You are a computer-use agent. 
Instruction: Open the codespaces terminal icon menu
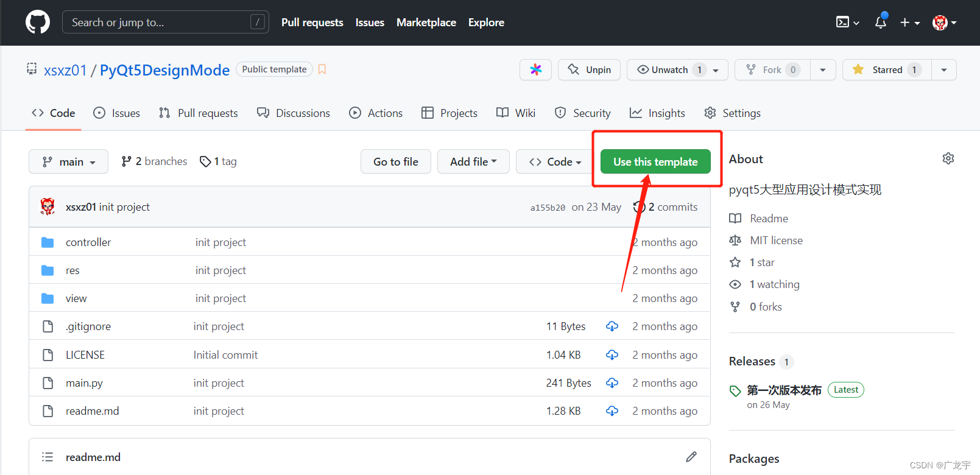click(847, 23)
